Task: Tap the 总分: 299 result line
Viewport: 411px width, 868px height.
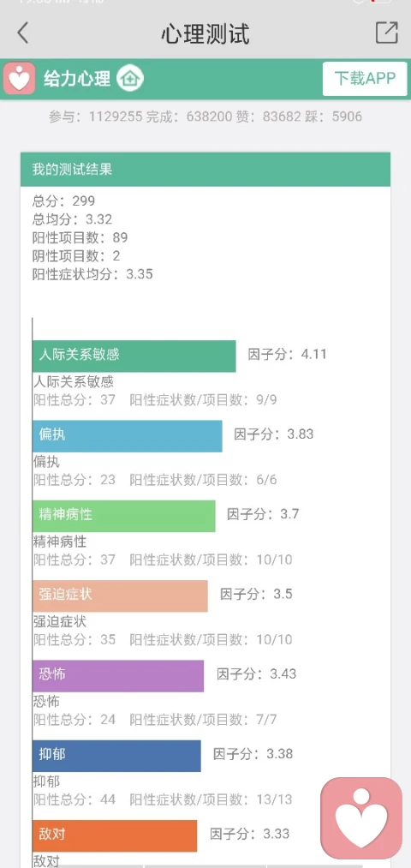Action: (x=63, y=201)
